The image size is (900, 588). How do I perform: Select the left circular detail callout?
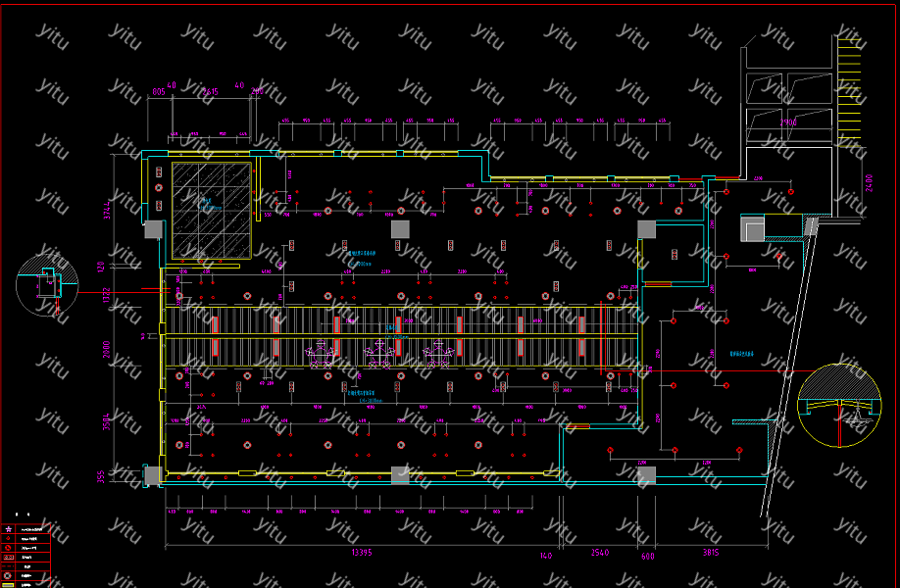pos(46,283)
